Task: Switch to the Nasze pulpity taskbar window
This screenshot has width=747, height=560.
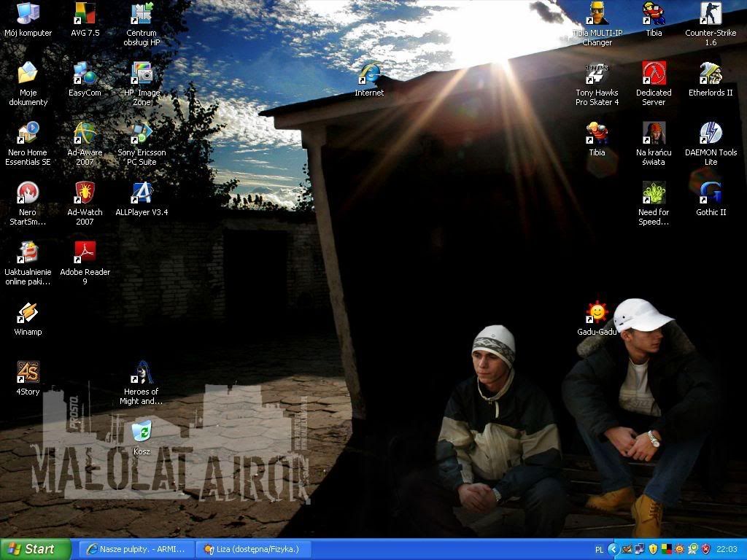Action: point(136,549)
